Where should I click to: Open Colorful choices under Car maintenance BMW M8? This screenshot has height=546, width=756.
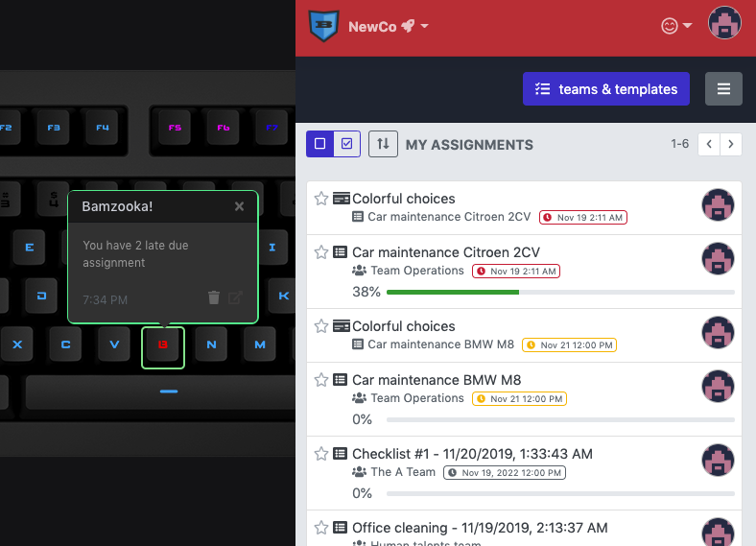click(x=404, y=326)
